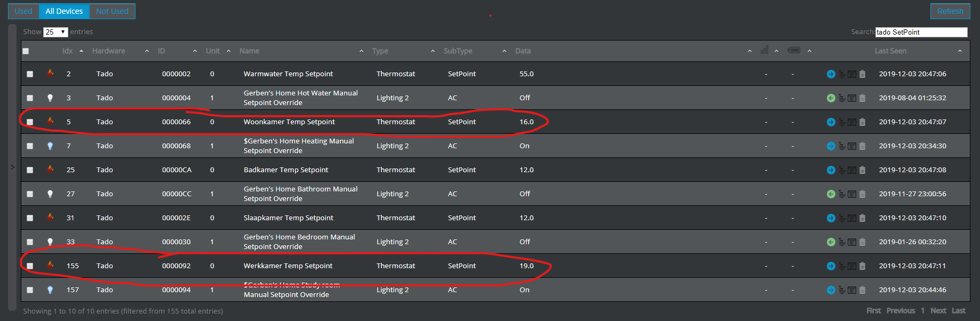Viewport: 980px width, 321px height.
Task: Click into the Search input field
Action: [921, 32]
